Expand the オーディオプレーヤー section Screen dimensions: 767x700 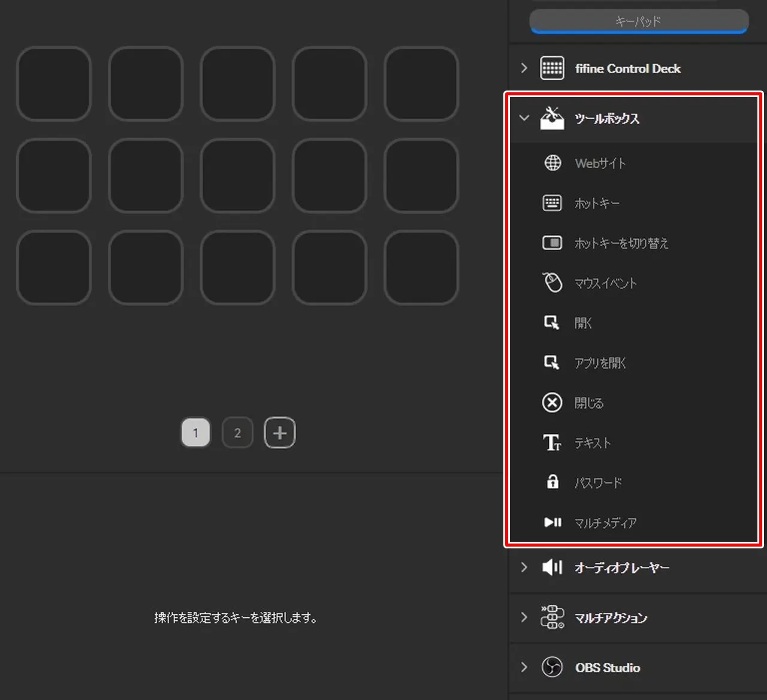click(524, 567)
